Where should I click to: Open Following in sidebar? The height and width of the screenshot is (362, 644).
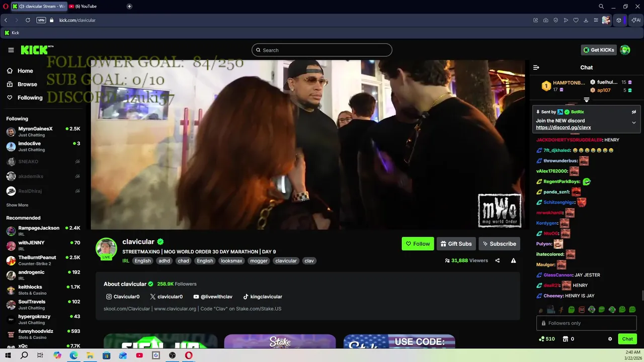[25, 98]
